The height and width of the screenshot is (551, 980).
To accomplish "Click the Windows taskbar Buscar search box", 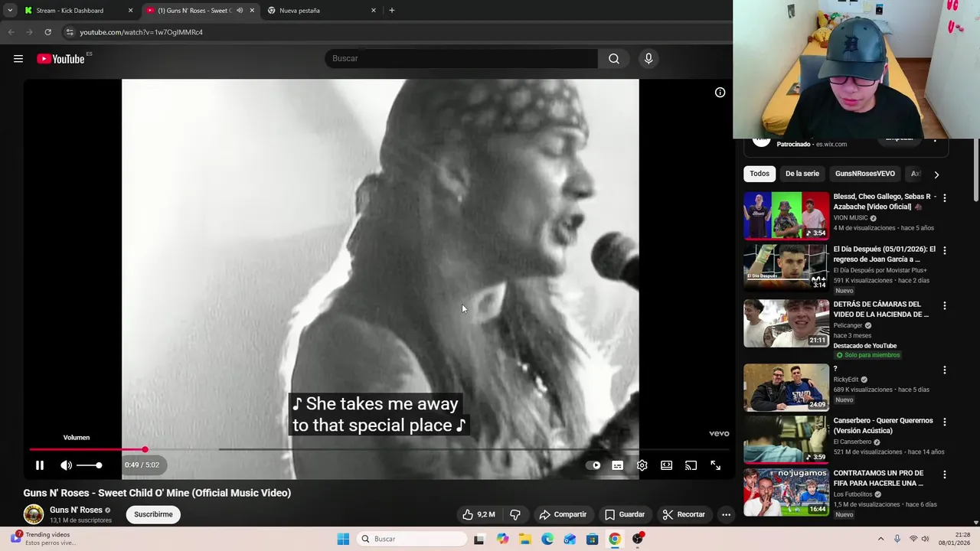I will pyautogui.click(x=413, y=539).
